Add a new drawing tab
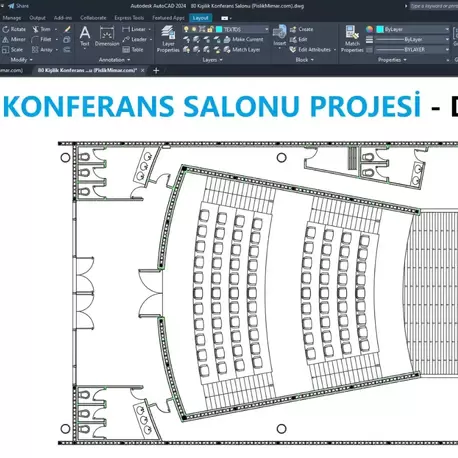The width and height of the screenshot is (458, 458). [156, 70]
